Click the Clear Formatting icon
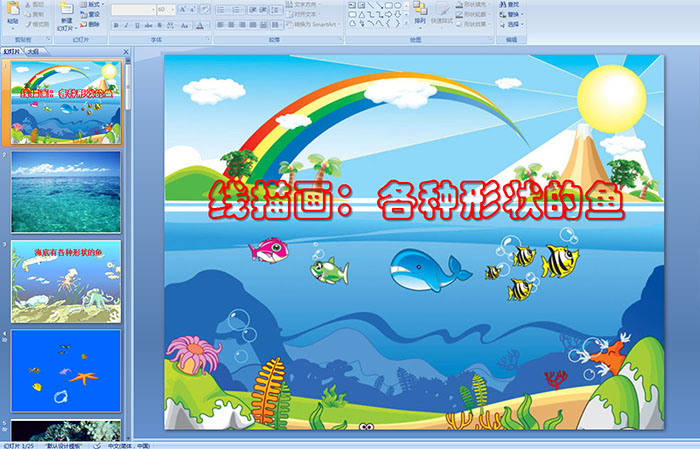The height and width of the screenshot is (449, 700). (205, 9)
